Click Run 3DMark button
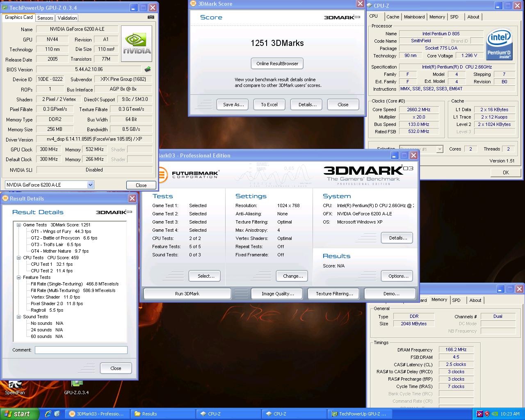This screenshot has height=420, width=525. 187,294
